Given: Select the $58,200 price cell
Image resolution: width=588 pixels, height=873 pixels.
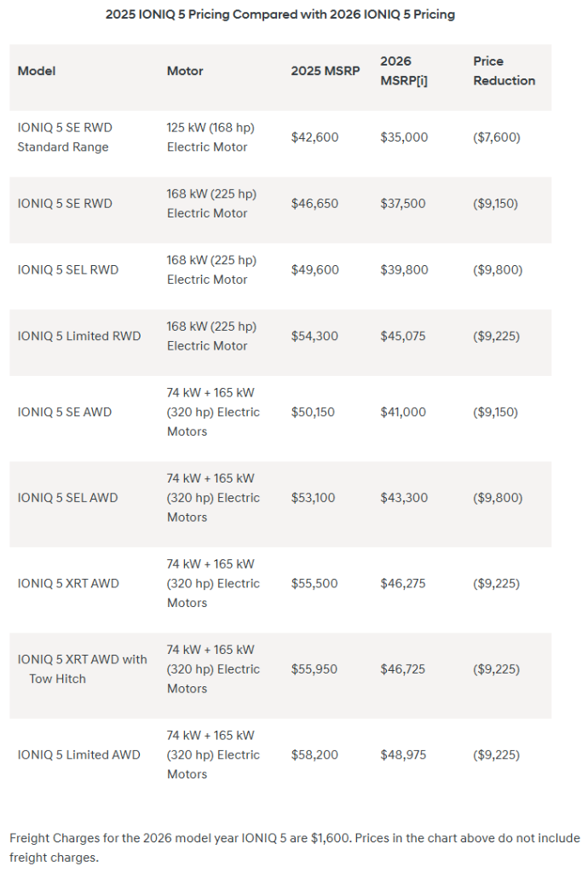Looking at the screenshot, I should [314, 754].
